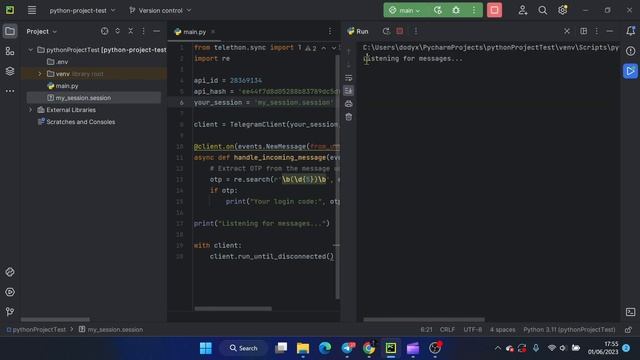Close the main.py editor tab
The height and width of the screenshot is (360, 640).
(213, 31)
